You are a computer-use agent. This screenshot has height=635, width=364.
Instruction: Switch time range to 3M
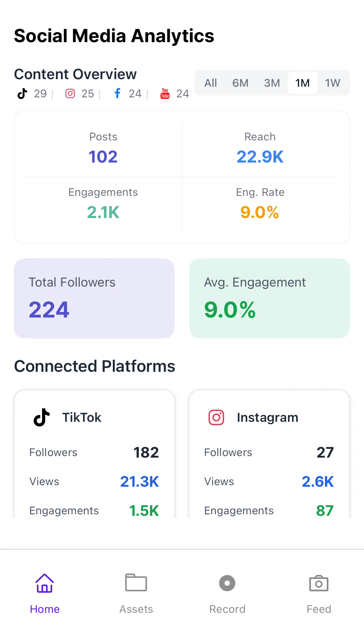pyautogui.click(x=272, y=83)
